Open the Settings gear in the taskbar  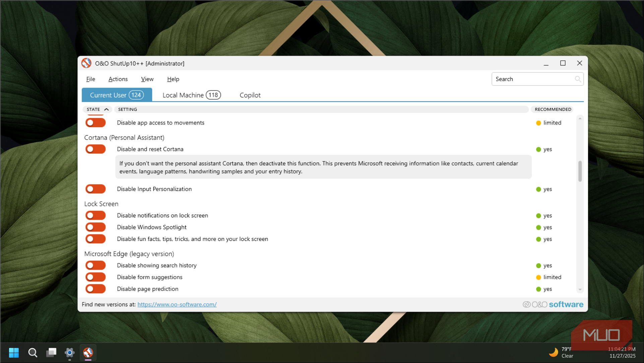pos(70,353)
